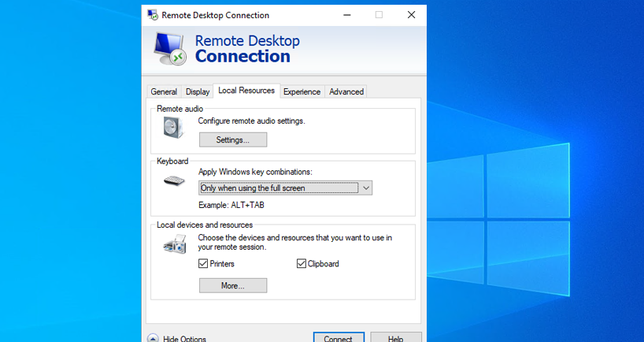The height and width of the screenshot is (342, 644).
Task: Open remote audio Settings button
Action: tap(233, 139)
